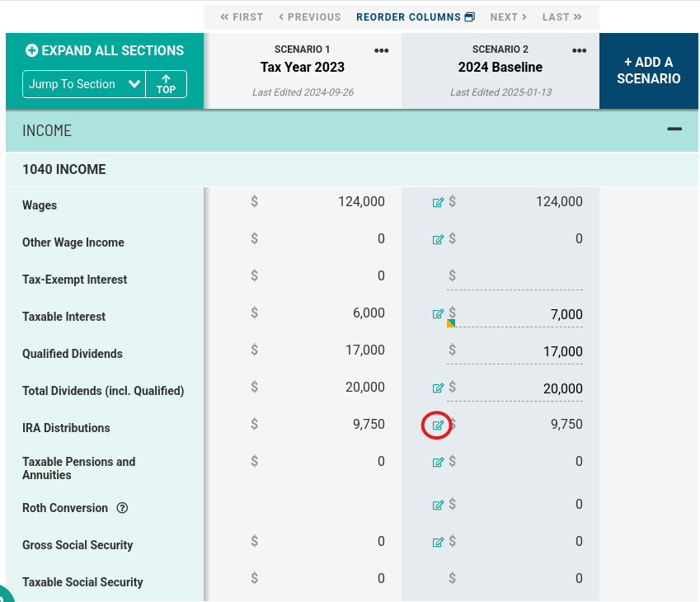This screenshot has height=602, width=700.
Task: Open the Roth Conversion help tooltip
Action: point(122,507)
